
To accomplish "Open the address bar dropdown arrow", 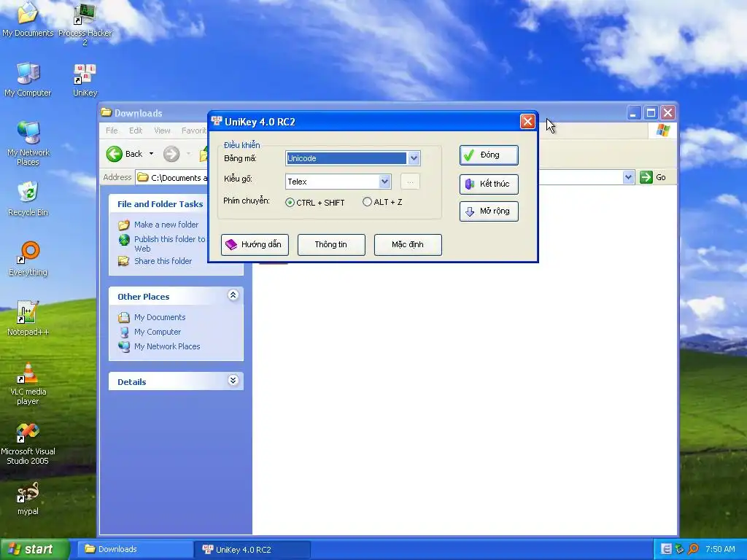I will (628, 177).
